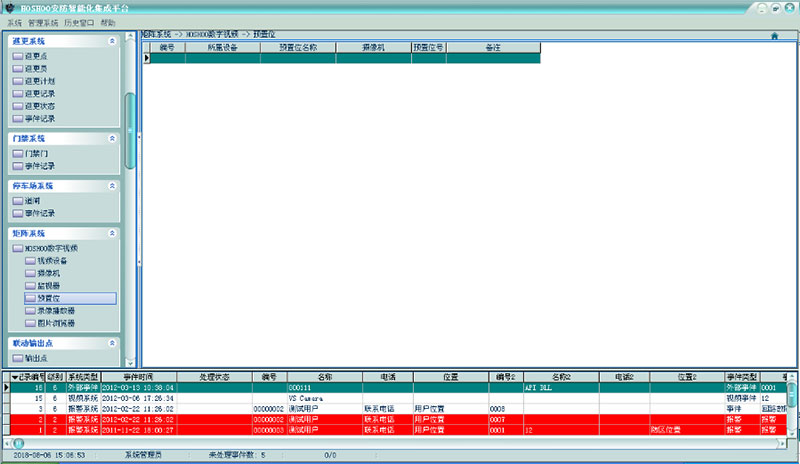The height and width of the screenshot is (464, 800).
Task: Select 图片浏览器 in the sidebar
Action: coord(58,323)
